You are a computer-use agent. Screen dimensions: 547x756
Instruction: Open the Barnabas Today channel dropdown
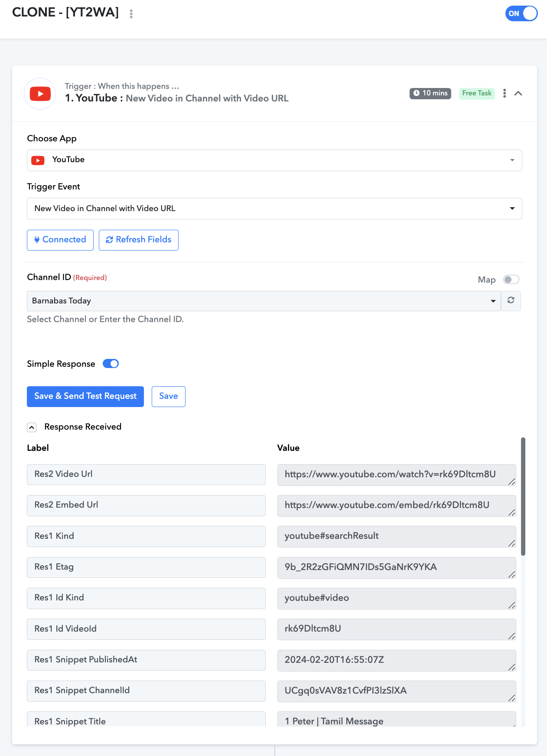coord(264,301)
